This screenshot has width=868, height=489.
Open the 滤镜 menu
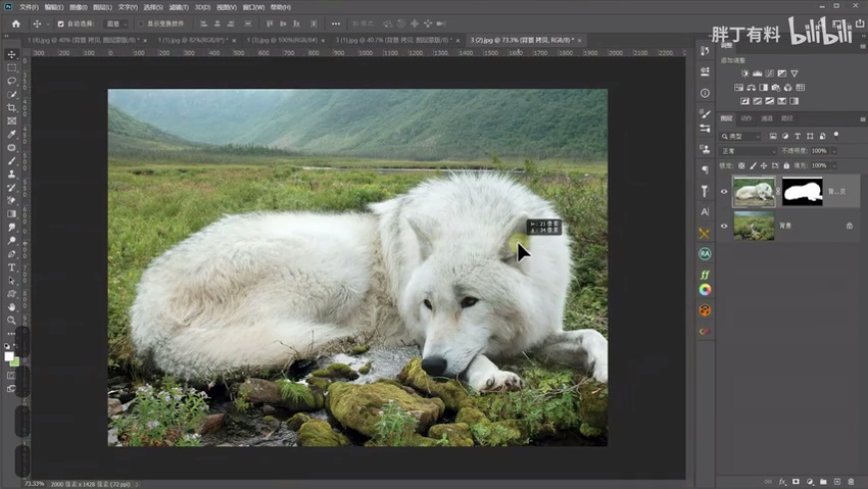pyautogui.click(x=178, y=6)
